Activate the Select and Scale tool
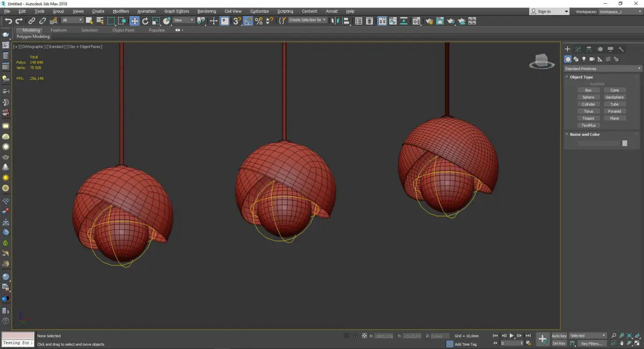 pos(156,21)
